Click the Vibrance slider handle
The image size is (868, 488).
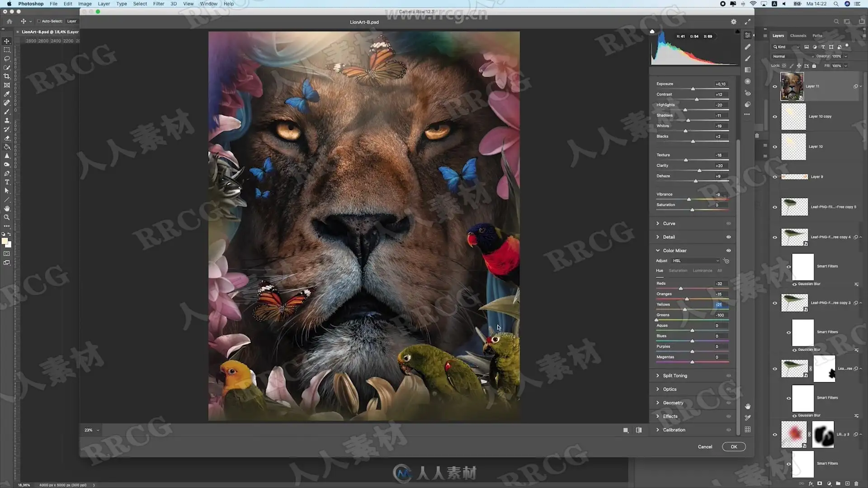point(689,199)
